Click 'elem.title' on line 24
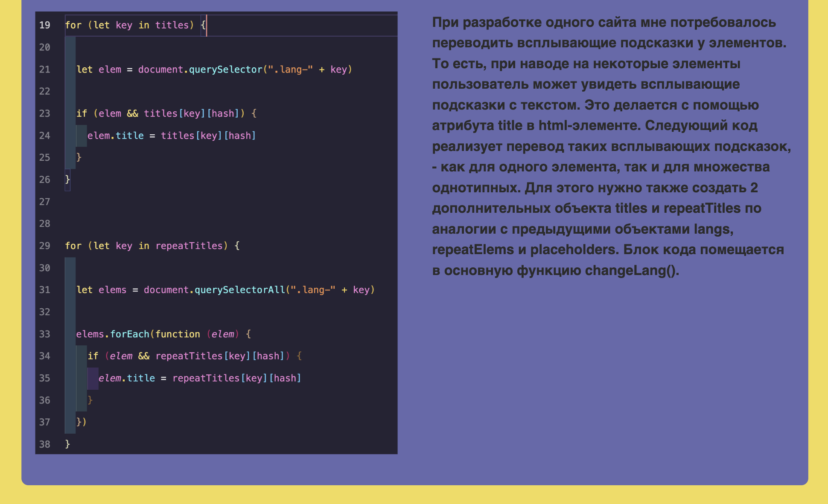The image size is (828, 504). click(x=115, y=136)
